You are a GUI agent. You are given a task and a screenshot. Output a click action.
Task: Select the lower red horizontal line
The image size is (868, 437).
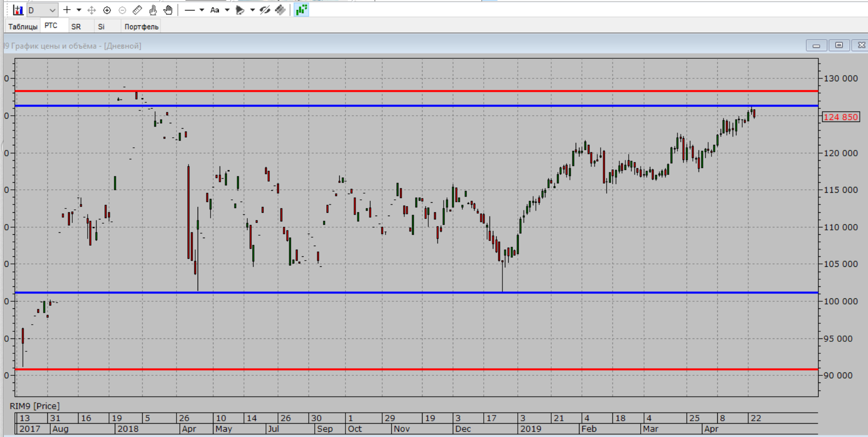tap(416, 369)
